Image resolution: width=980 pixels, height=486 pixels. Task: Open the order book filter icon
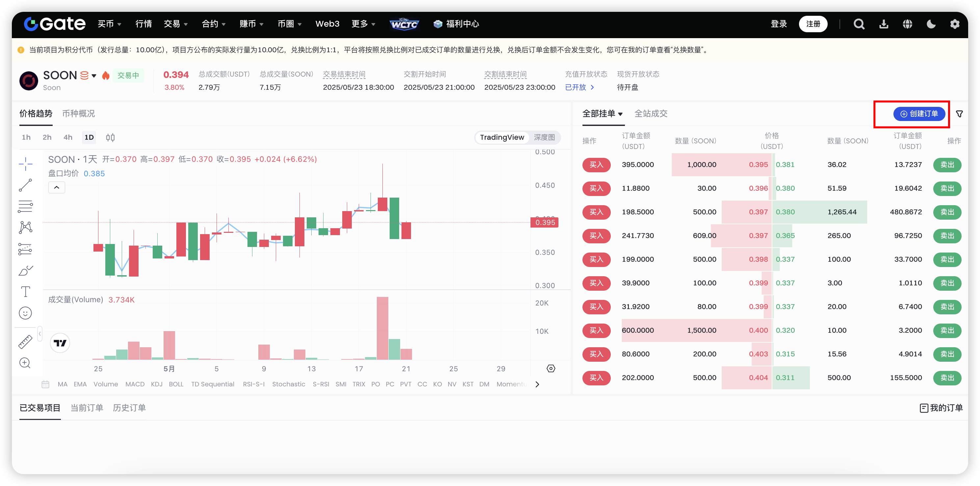pos(959,114)
